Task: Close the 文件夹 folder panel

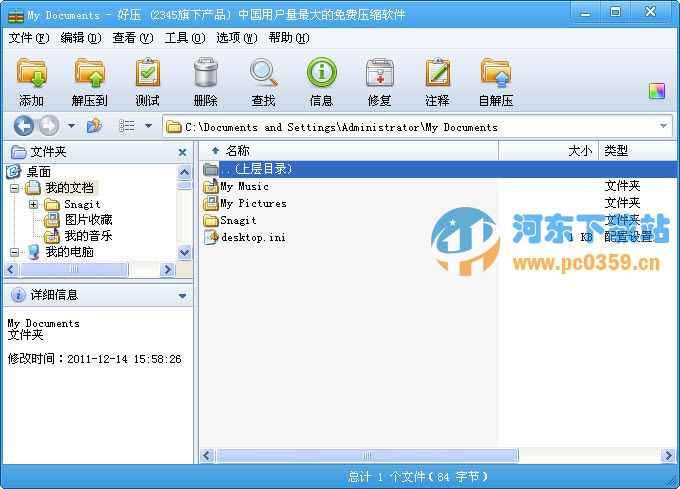Action: [x=183, y=152]
